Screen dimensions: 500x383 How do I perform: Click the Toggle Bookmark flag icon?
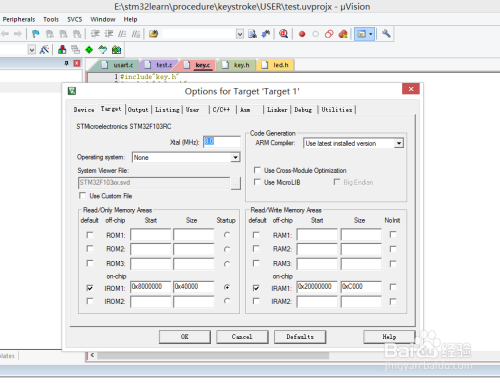pyautogui.click(x=36, y=34)
